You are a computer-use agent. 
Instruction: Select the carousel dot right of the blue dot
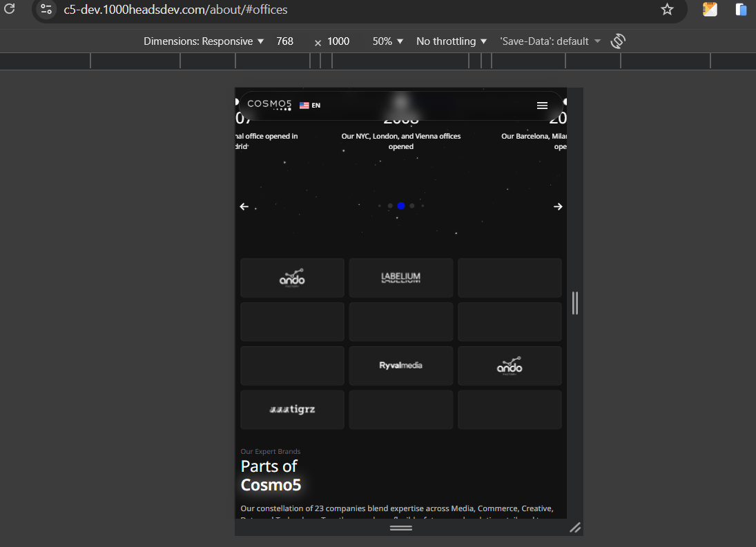click(411, 206)
